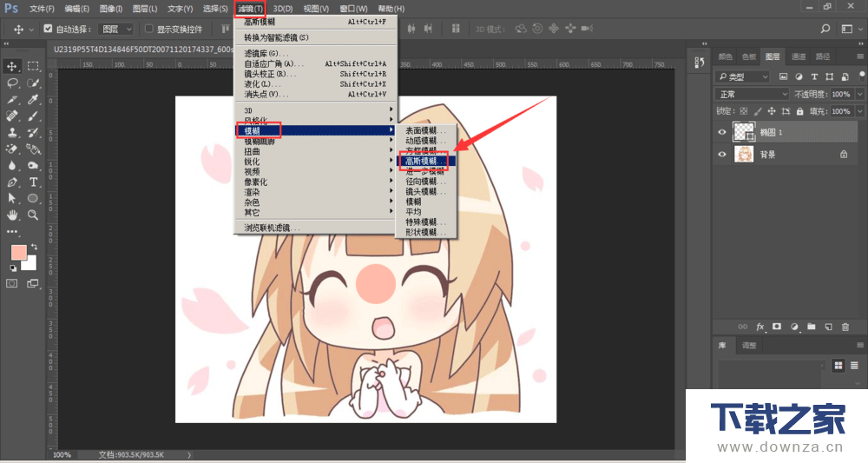Select the Healing Brush bandage tool
This screenshot has height=463, width=868.
(x=11, y=116)
